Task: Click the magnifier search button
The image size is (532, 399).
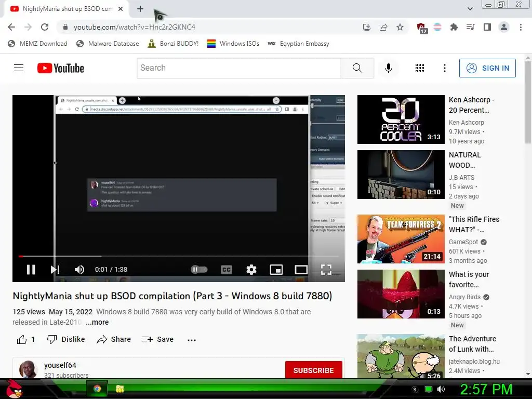Action: click(x=357, y=68)
